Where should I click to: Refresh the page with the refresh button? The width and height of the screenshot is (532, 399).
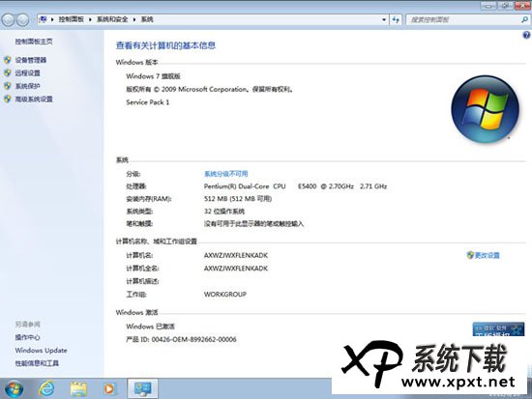(396, 19)
